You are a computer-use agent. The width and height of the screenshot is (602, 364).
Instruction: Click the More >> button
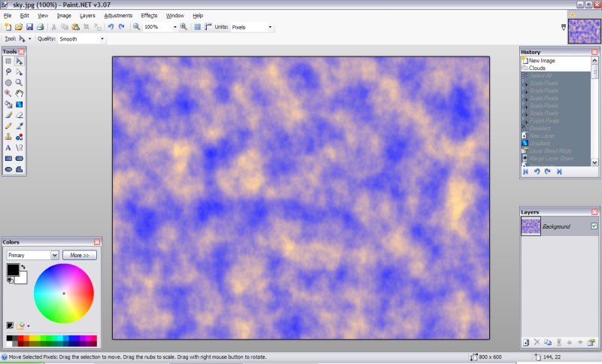click(79, 256)
